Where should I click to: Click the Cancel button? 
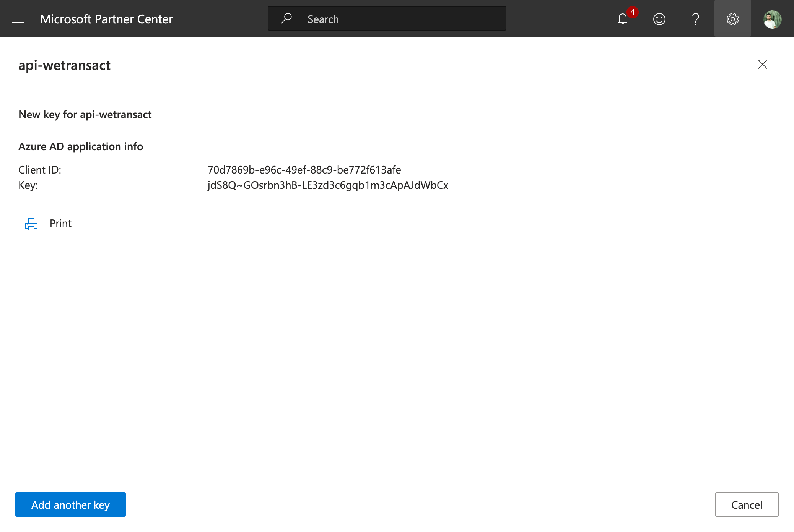coord(747,504)
